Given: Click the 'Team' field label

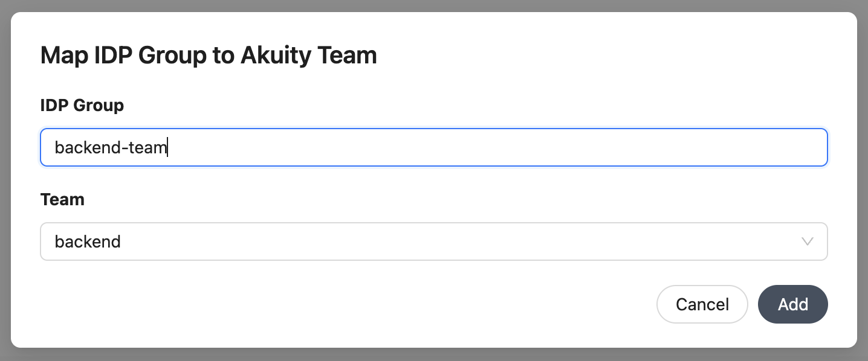Looking at the screenshot, I should [x=62, y=199].
